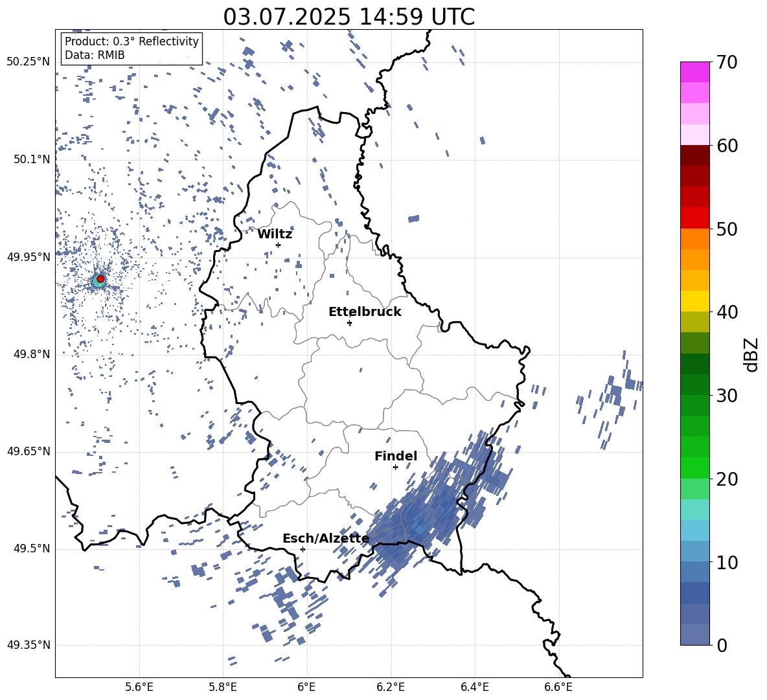The image size is (767, 700).
Task: Click the Findel station cross marker
Action: coord(395,468)
